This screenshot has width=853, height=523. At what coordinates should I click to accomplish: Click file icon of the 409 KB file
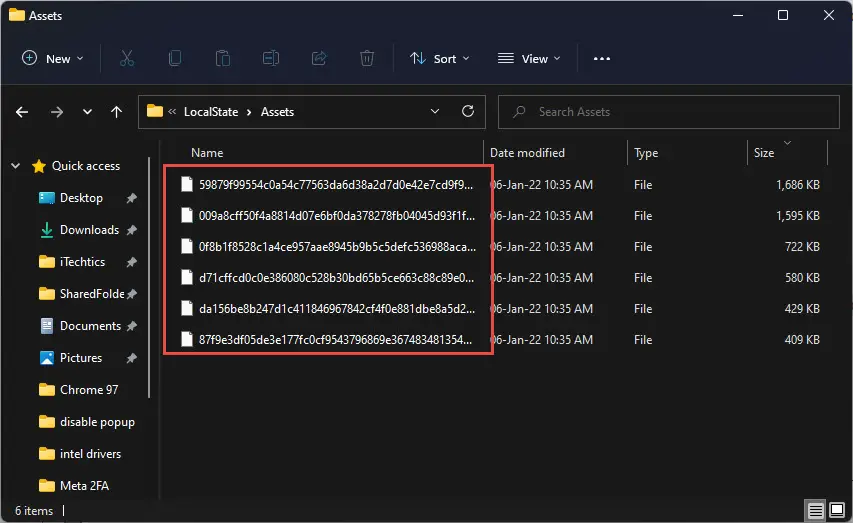[187, 340]
